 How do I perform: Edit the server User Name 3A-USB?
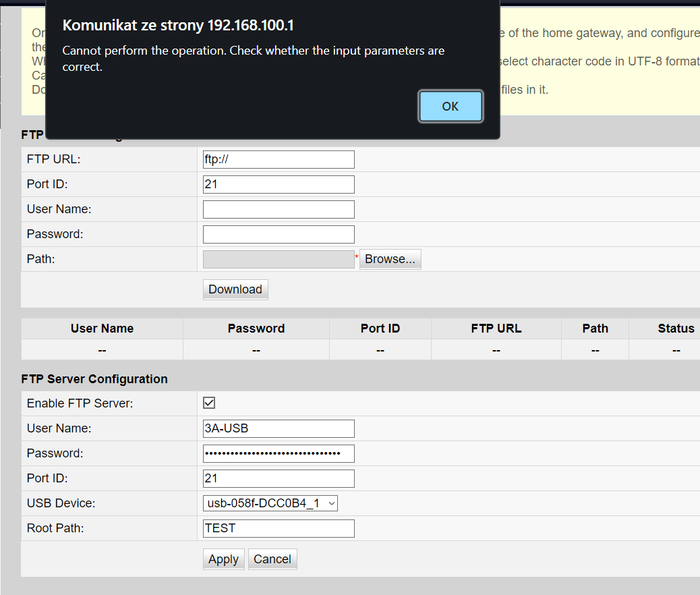[279, 428]
